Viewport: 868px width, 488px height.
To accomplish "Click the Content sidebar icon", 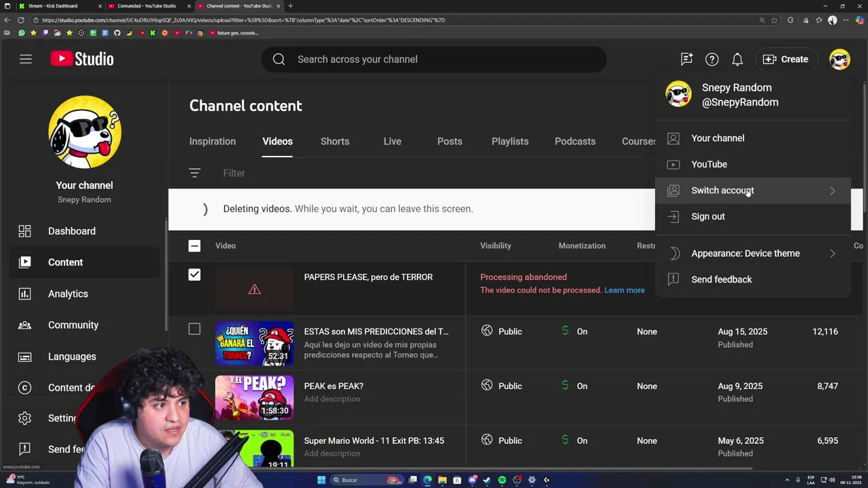I will click(x=24, y=262).
